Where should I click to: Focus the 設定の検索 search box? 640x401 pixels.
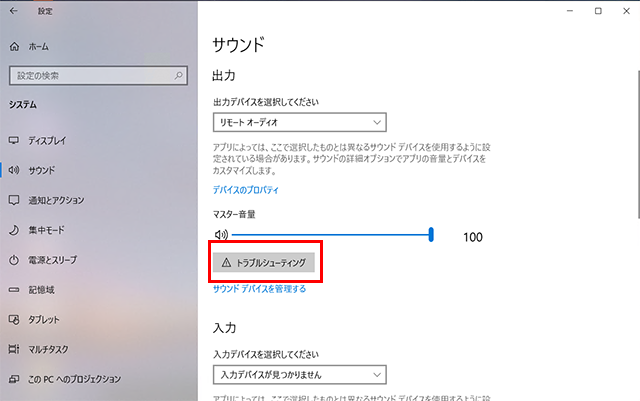click(98, 76)
